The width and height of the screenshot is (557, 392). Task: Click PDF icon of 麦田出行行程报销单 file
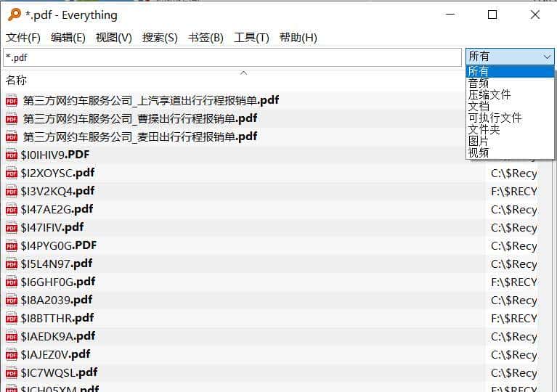point(12,136)
